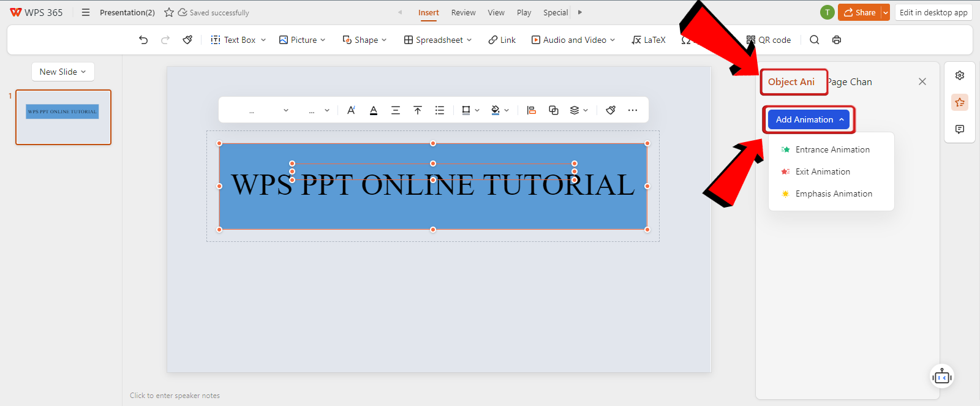980x406 pixels.
Task: Switch to the Insert tab
Action: click(x=429, y=12)
